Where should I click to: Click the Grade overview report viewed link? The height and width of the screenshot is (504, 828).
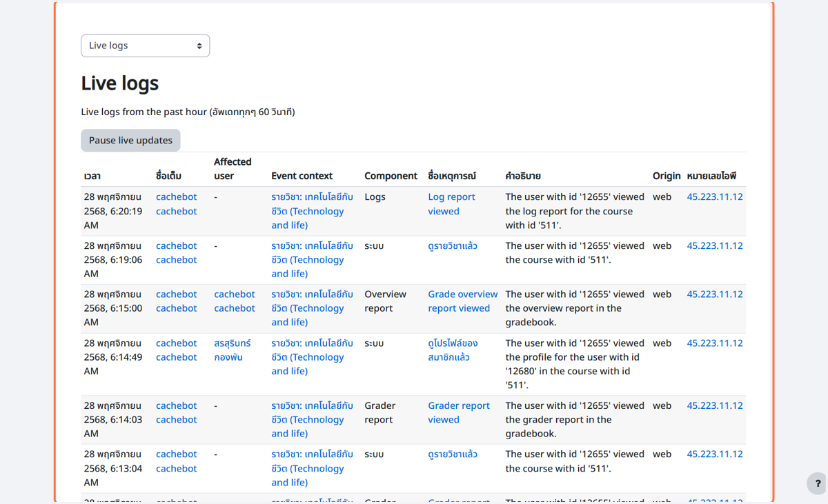[462, 301]
